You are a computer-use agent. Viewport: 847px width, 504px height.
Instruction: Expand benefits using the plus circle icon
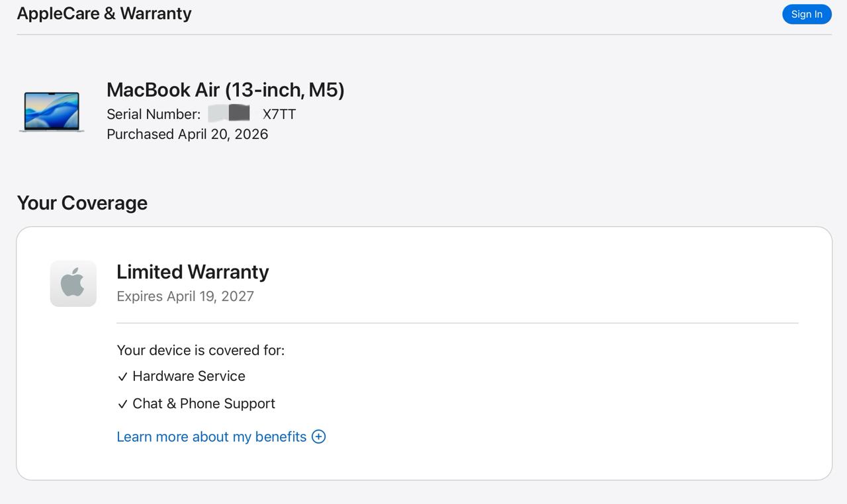(x=318, y=437)
